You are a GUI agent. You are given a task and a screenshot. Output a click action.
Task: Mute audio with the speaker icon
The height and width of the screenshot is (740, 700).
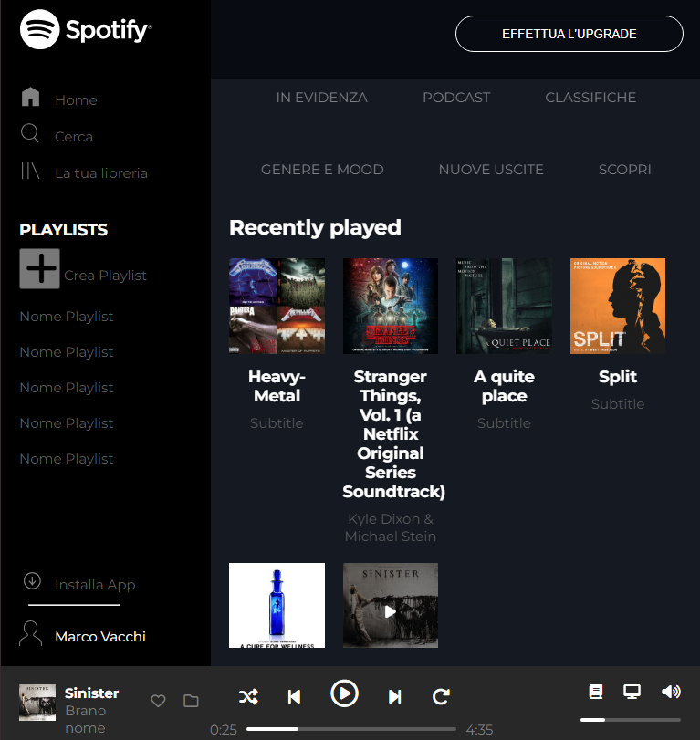click(671, 692)
